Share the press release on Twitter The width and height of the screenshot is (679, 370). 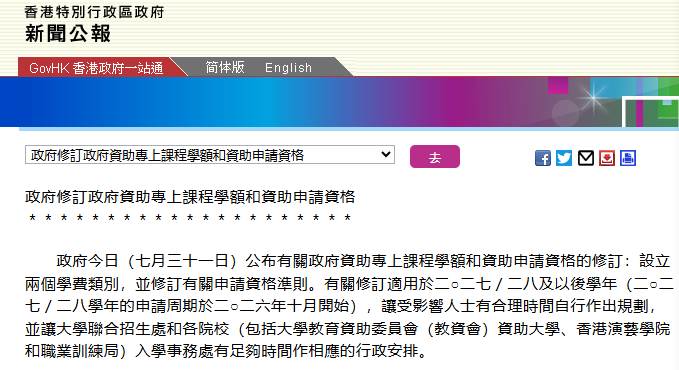(564, 158)
